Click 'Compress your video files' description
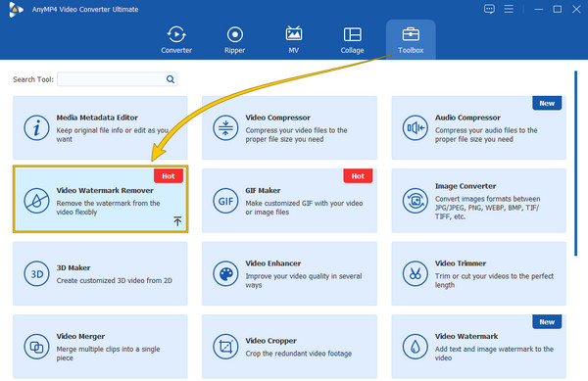 [296, 135]
